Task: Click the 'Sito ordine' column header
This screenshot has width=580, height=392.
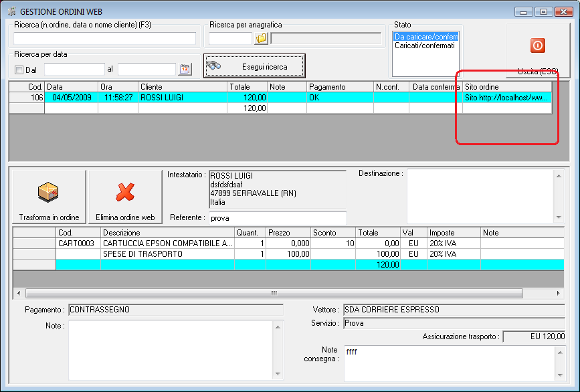Action: (507, 87)
